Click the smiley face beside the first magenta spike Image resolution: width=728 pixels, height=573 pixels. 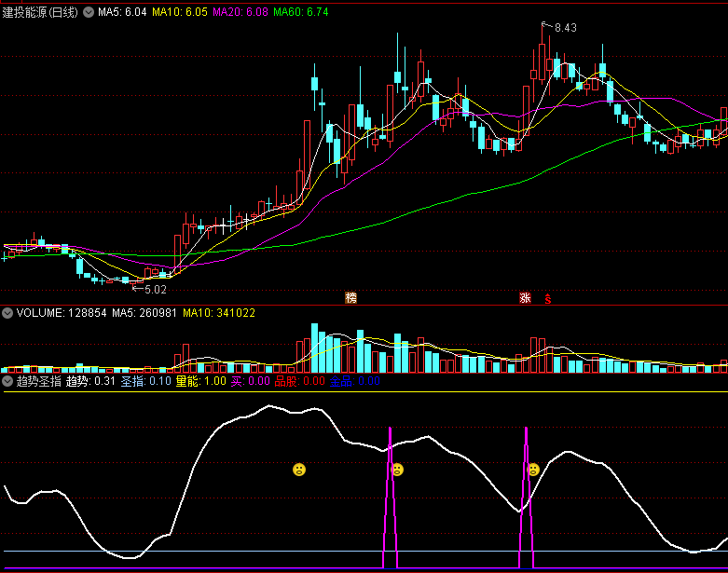pyautogui.click(x=397, y=470)
